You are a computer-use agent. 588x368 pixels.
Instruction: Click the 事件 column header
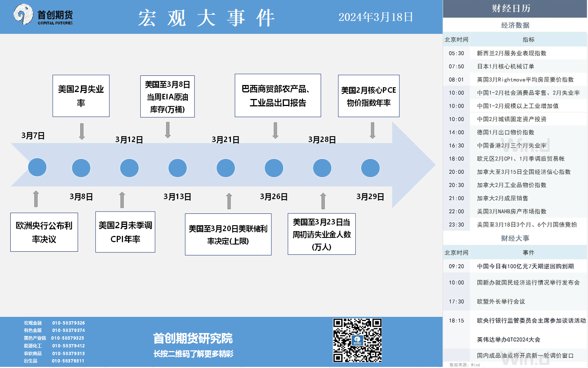tap(528, 252)
